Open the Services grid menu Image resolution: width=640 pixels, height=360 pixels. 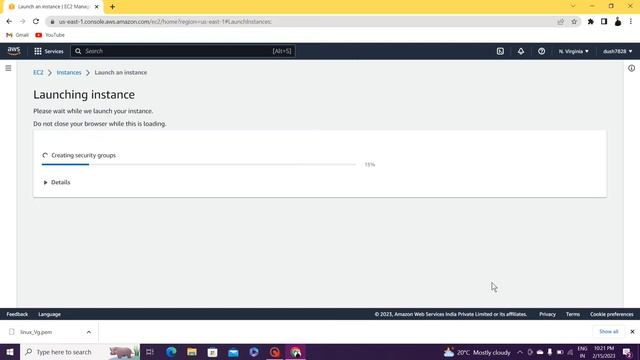pyautogui.click(x=49, y=51)
